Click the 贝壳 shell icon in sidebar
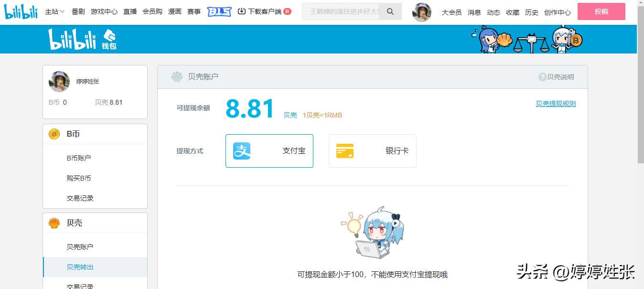The height and width of the screenshot is (289, 644). click(54, 223)
